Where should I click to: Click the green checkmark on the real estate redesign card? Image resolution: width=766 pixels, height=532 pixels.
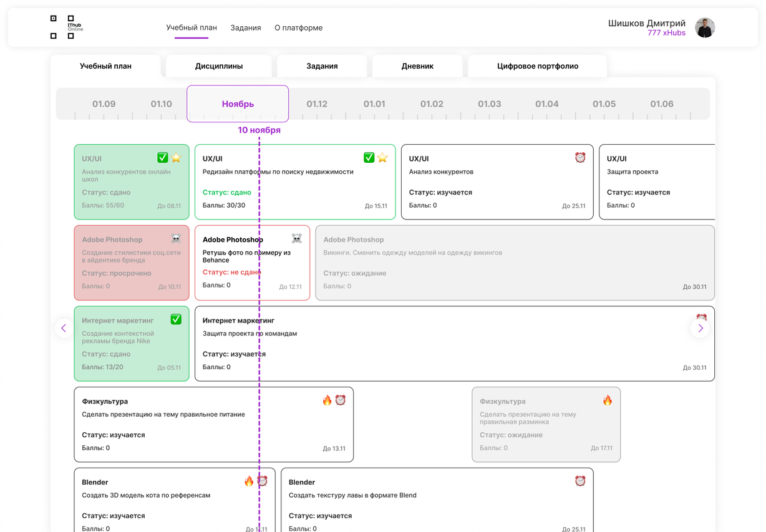click(x=369, y=158)
